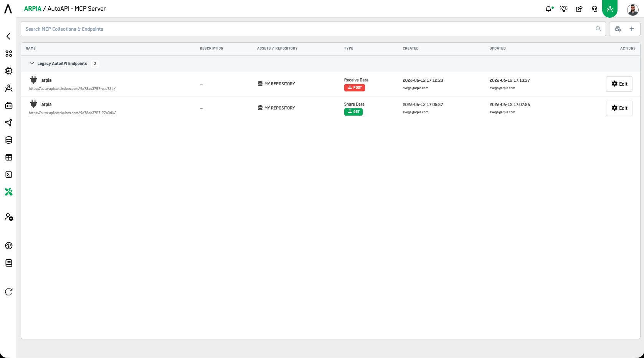Click the collection settings icon beside plus
Image resolution: width=644 pixels, height=358 pixels.
click(618, 29)
